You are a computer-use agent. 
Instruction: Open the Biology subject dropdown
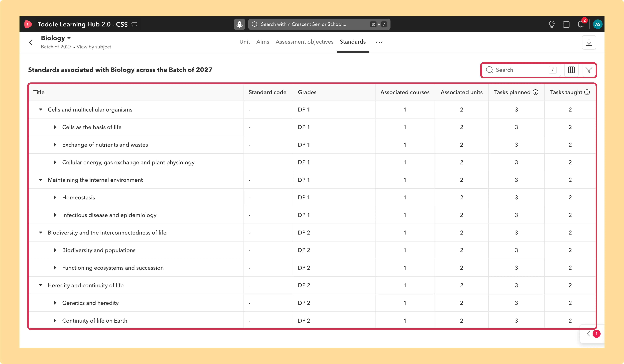click(56, 38)
